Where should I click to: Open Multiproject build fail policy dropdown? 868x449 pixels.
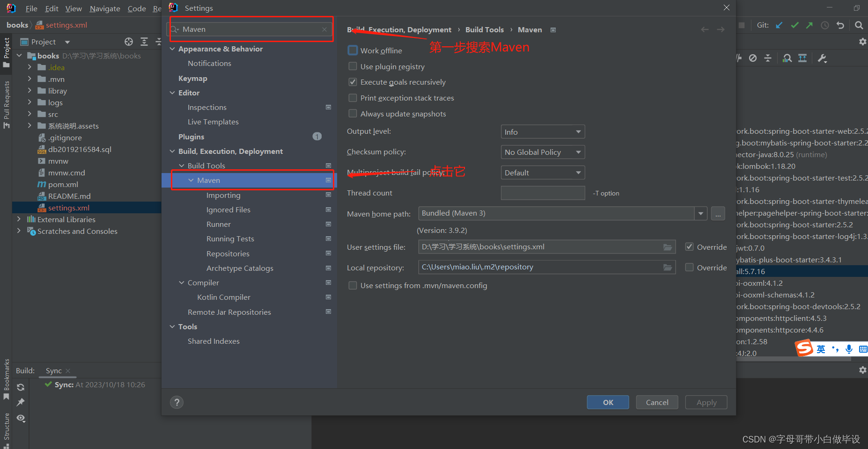click(x=543, y=173)
